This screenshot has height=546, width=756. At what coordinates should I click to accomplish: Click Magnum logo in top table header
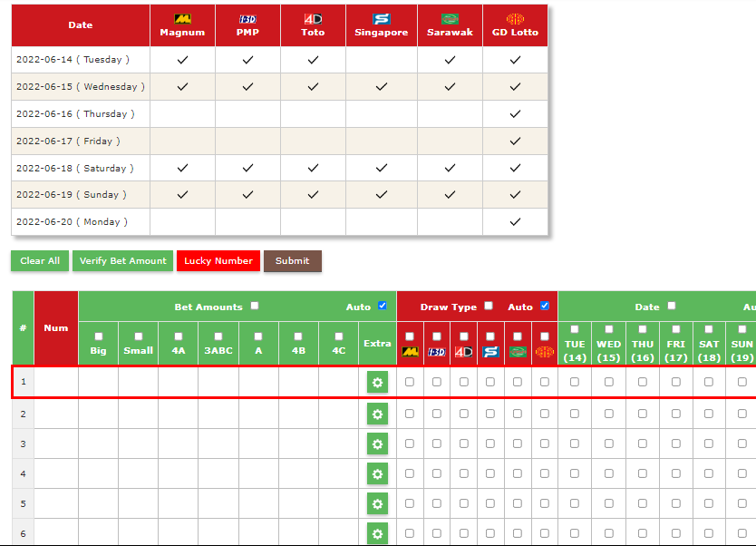click(182, 19)
